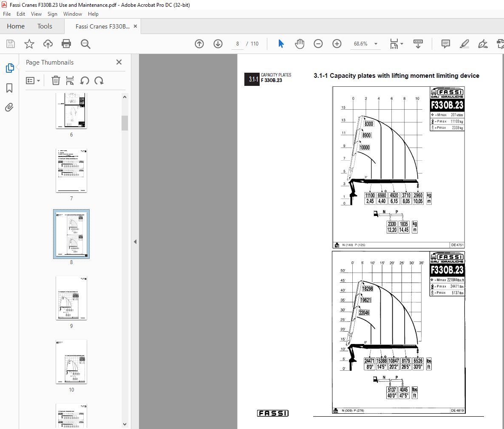Select page 6 thumbnail
Viewport: 504px width, 429px height.
tap(71, 111)
